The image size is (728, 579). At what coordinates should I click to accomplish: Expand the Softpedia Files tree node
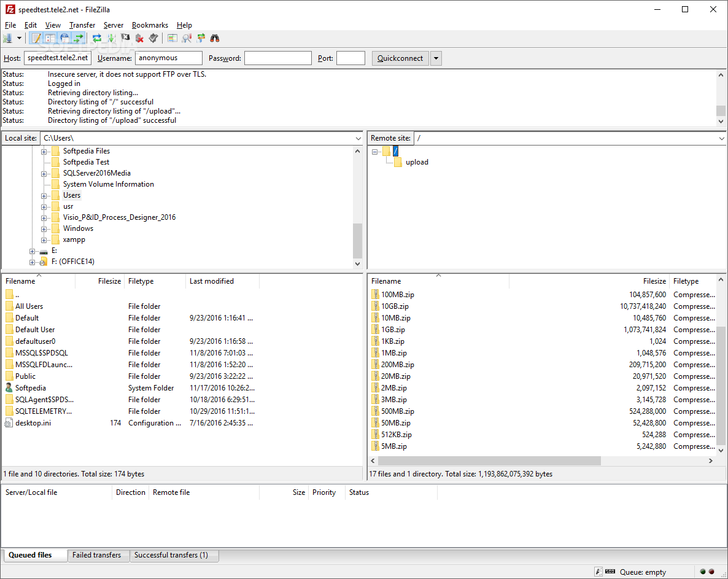point(44,152)
